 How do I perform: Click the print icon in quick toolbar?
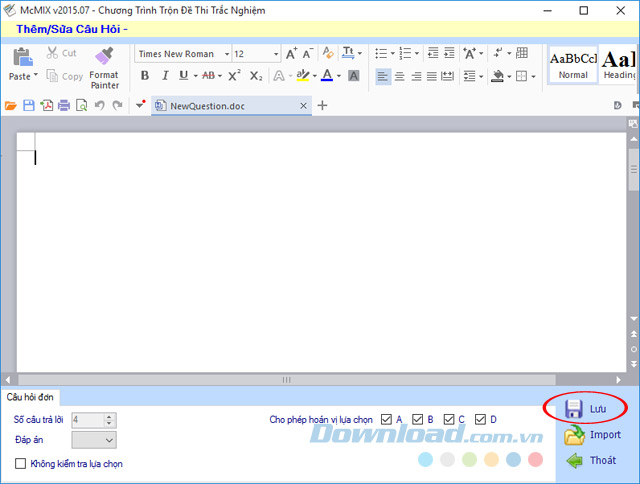tap(64, 105)
